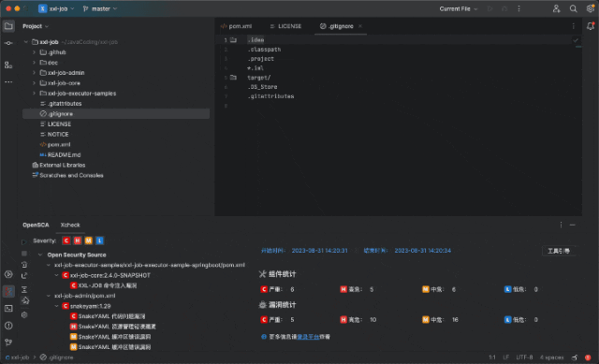This screenshot has width=599, height=364.
Task: Click the UTF-8 encoding status widget
Action: pyautogui.click(x=524, y=357)
